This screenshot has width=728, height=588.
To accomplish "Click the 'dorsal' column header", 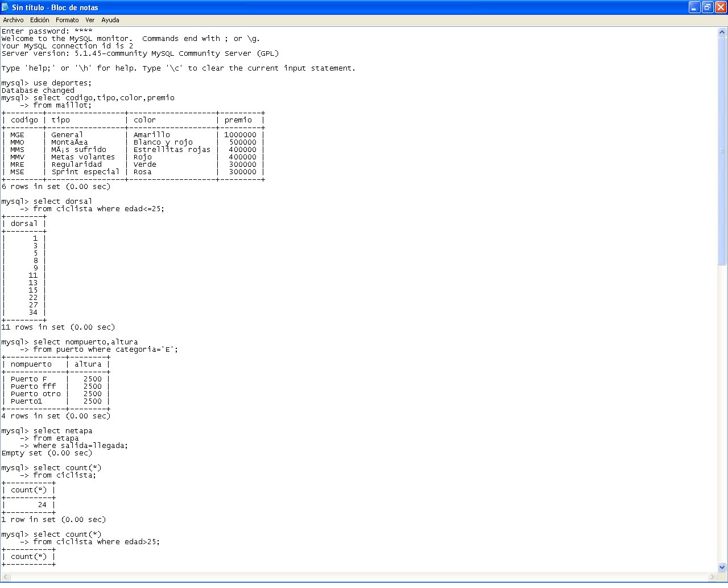I will point(24,224).
